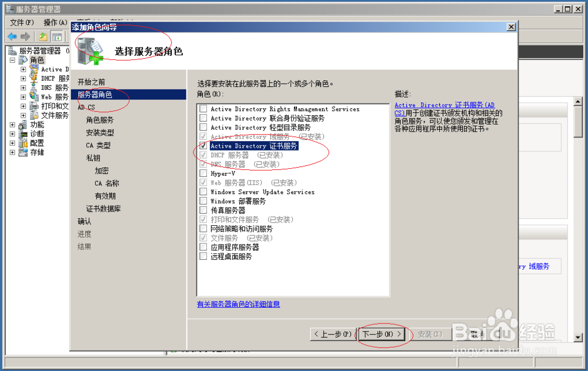The width and height of the screenshot is (588, 371).
Task: Click the 打印和文 role printer icon in the tree
Action: pos(34,106)
